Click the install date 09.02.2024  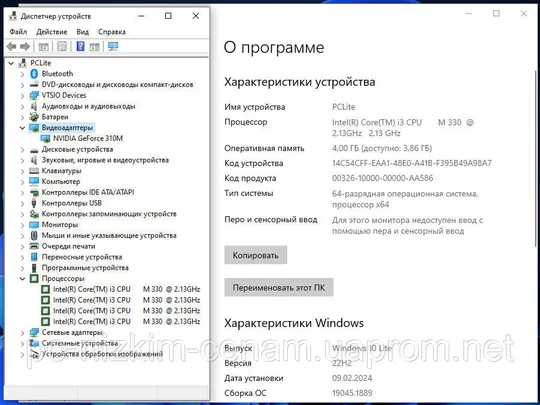click(x=352, y=378)
